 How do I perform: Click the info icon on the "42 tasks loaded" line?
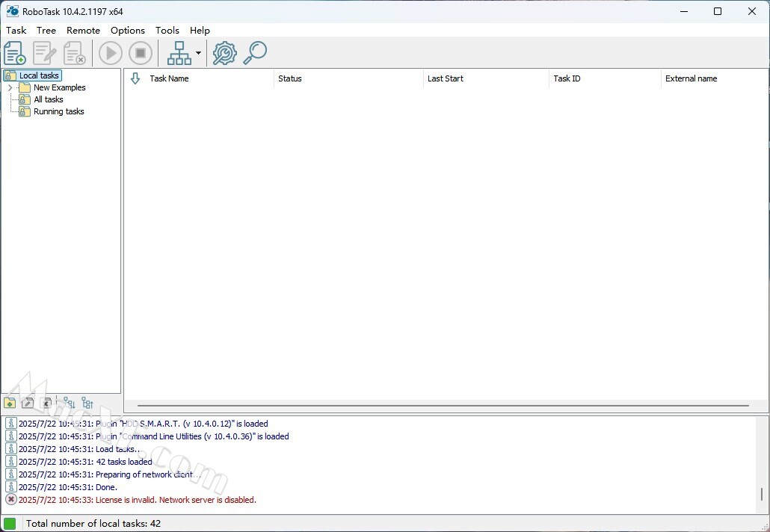click(x=10, y=461)
